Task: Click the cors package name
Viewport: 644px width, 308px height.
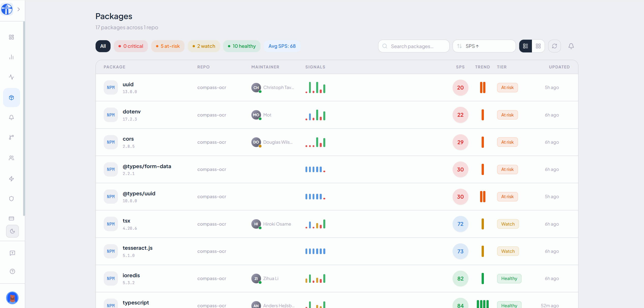Action: (x=128, y=139)
